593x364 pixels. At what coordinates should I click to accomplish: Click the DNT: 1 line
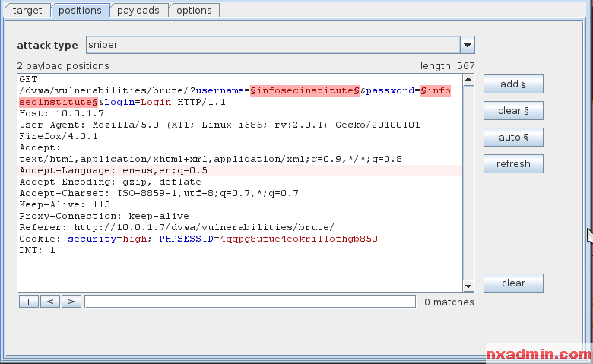coord(37,250)
